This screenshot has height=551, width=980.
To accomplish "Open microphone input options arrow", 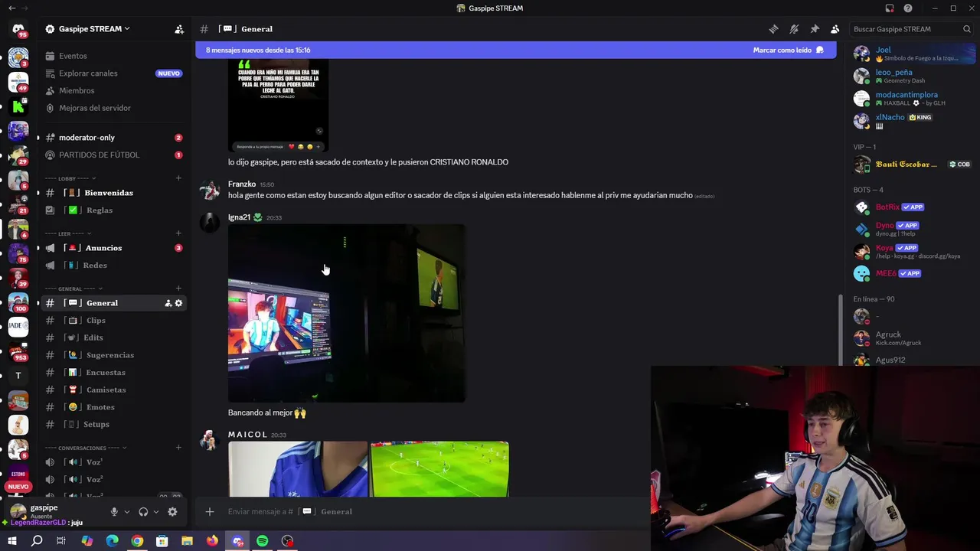I will click(127, 512).
